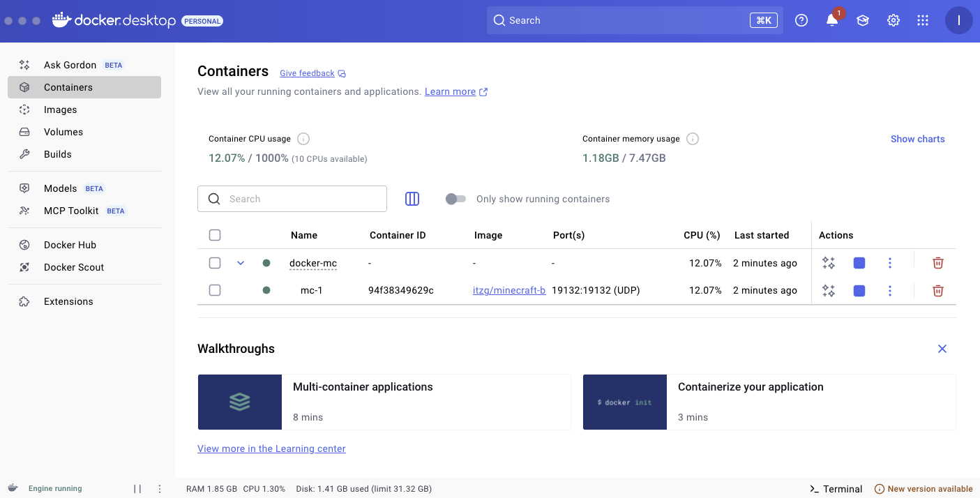Screen dimensions: 980x498
Task: Click the Show charts link
Action: (x=917, y=139)
